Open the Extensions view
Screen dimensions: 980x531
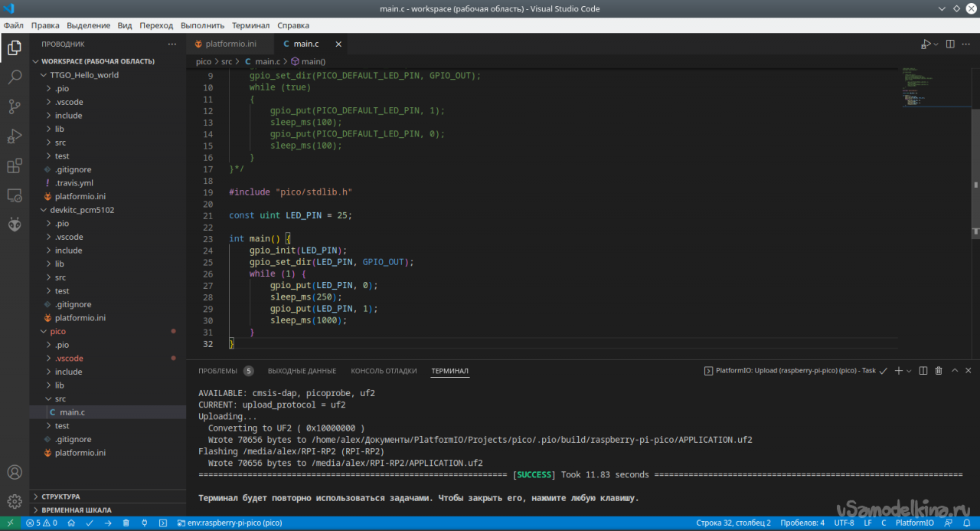[x=15, y=166]
